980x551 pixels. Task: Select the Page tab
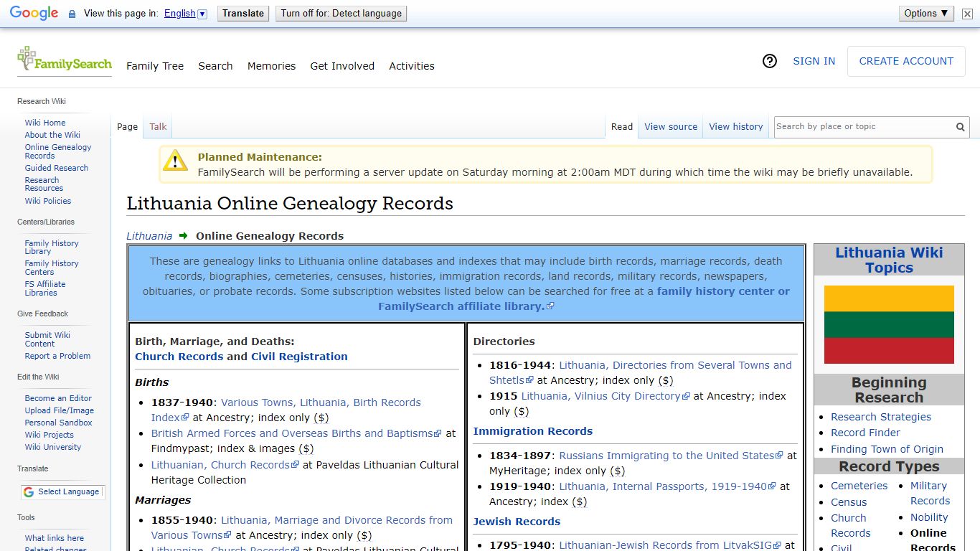pyautogui.click(x=127, y=127)
